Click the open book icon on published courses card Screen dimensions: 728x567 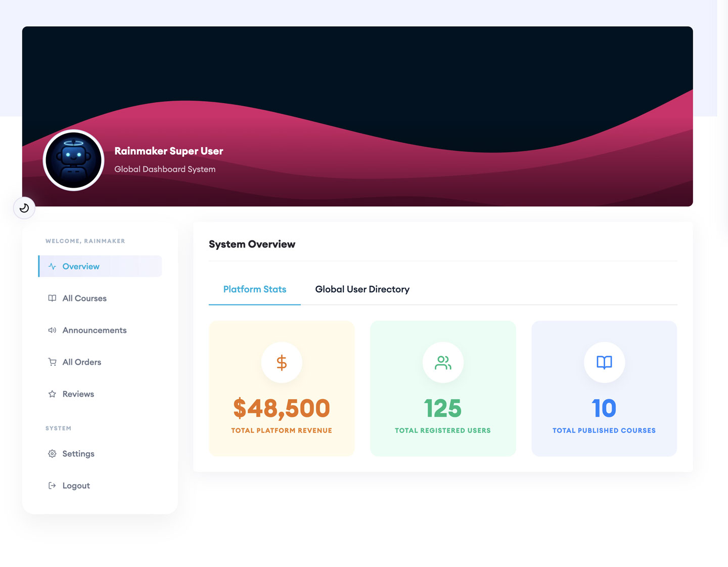click(x=604, y=362)
